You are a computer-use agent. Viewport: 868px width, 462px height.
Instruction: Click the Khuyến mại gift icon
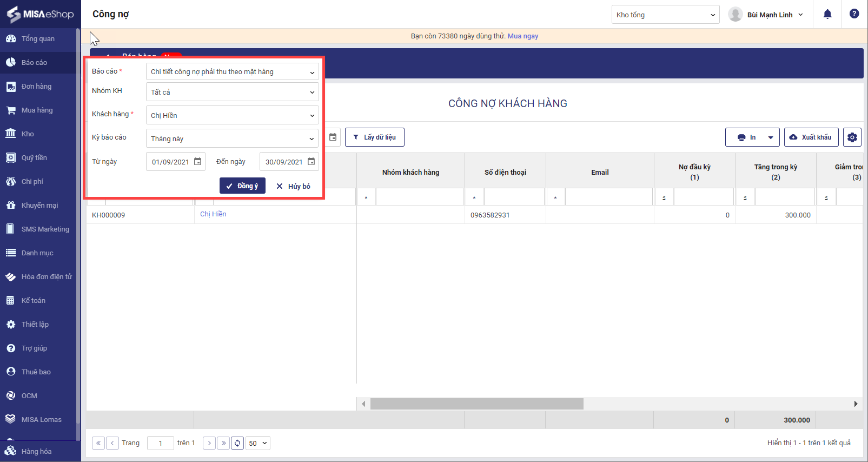click(11, 206)
